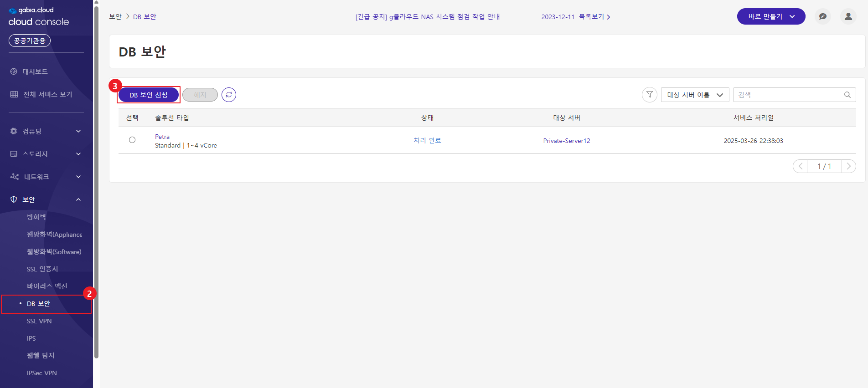
Task: Click the disabled 해지 button
Action: coord(200,95)
